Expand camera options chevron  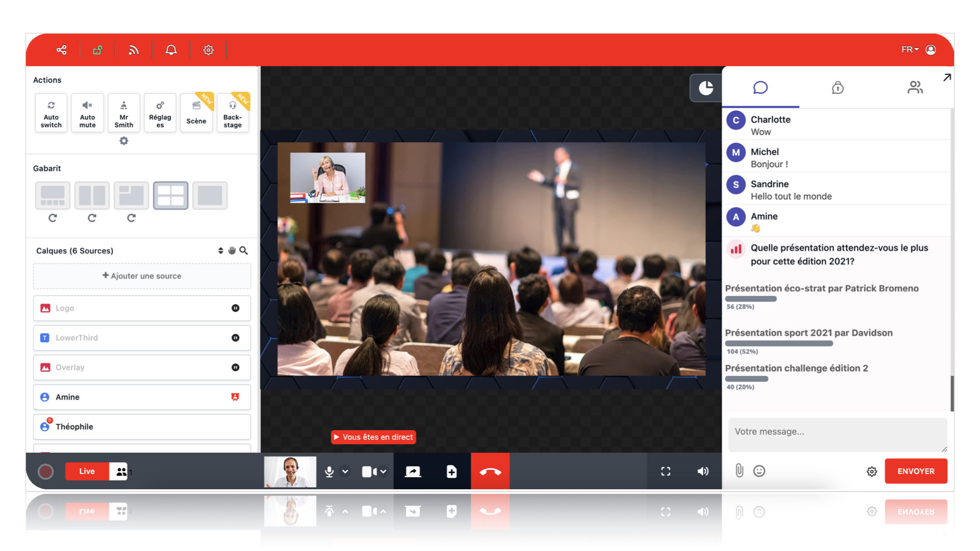(x=383, y=471)
